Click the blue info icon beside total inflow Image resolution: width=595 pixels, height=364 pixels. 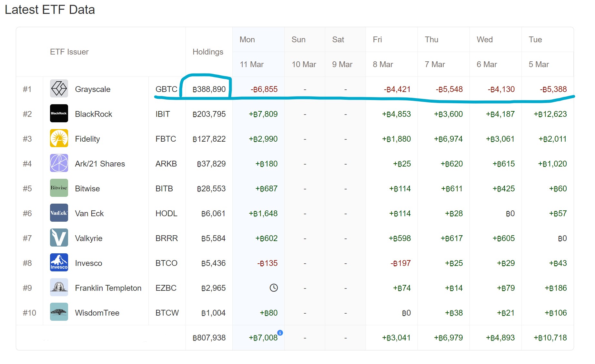[x=280, y=333]
